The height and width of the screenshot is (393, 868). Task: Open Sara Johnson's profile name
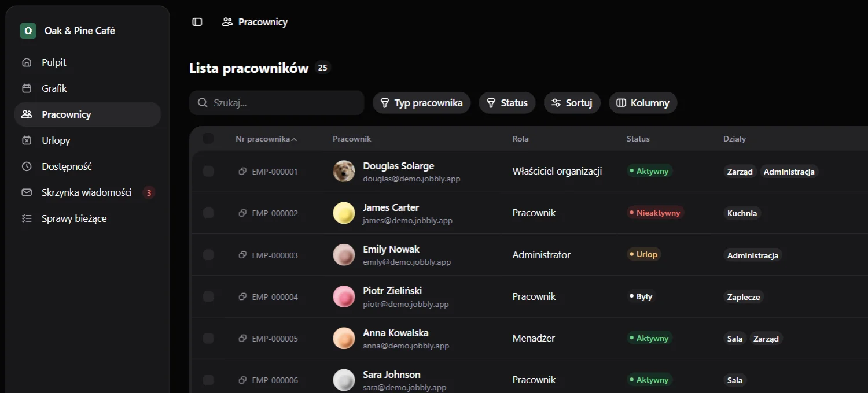(x=391, y=375)
